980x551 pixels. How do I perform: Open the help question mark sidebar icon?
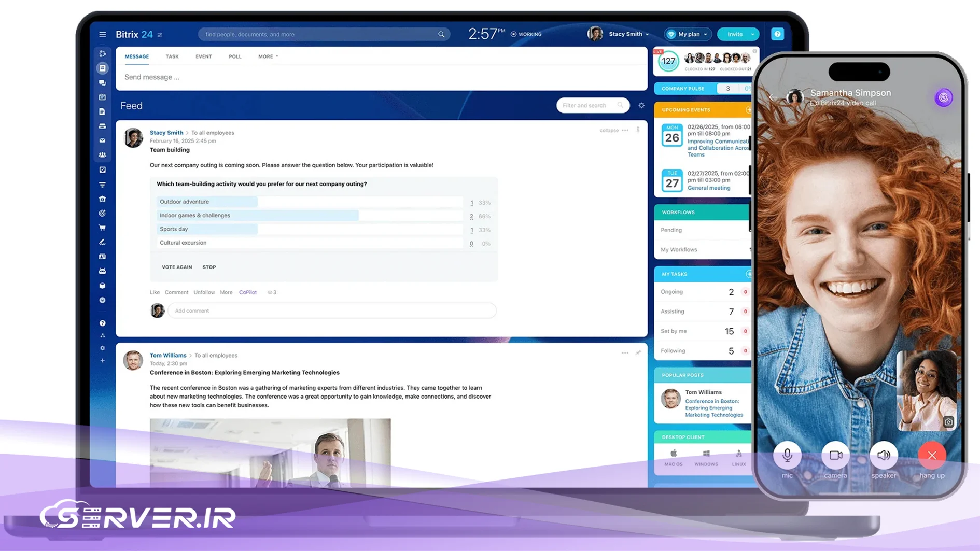pos(102,323)
